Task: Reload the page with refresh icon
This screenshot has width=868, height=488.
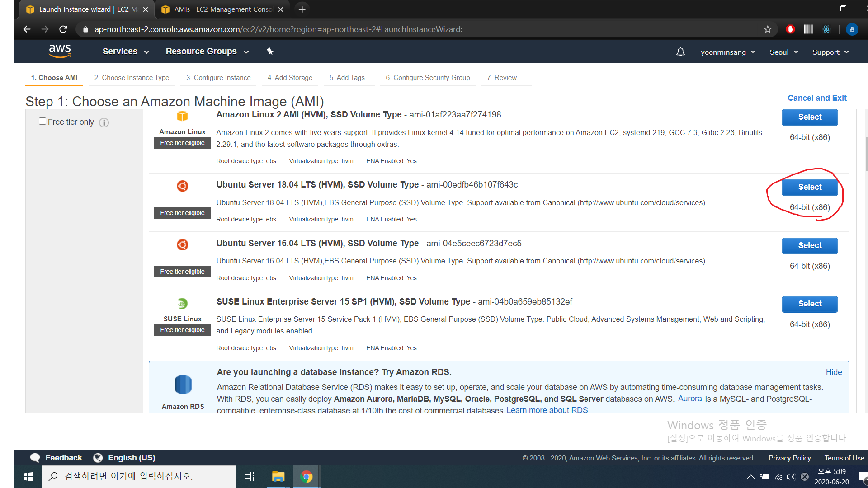Action: (x=63, y=29)
